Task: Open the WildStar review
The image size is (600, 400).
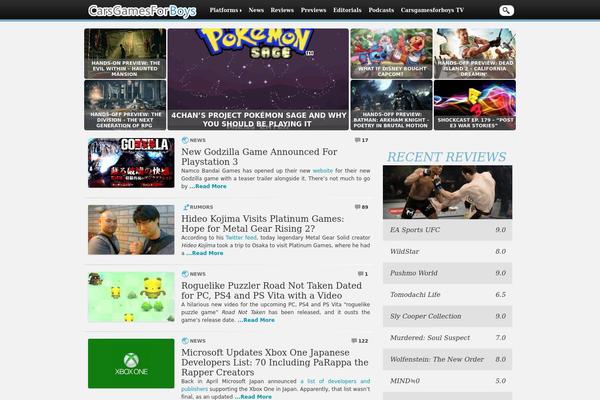Action: click(x=447, y=251)
